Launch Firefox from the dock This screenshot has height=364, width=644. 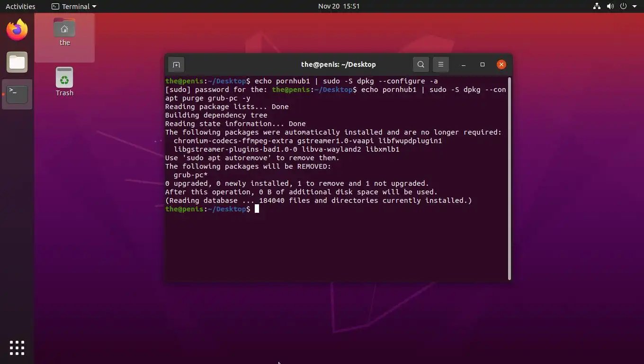pyautogui.click(x=17, y=30)
